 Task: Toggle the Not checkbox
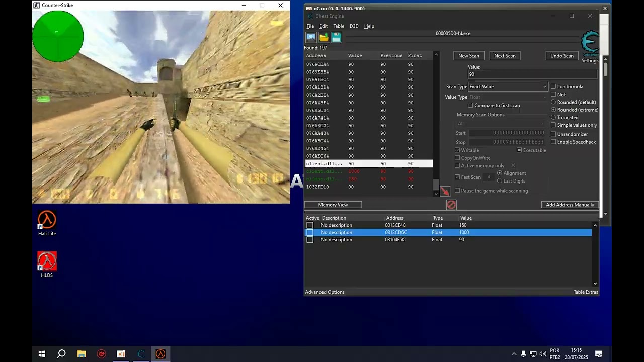click(553, 94)
